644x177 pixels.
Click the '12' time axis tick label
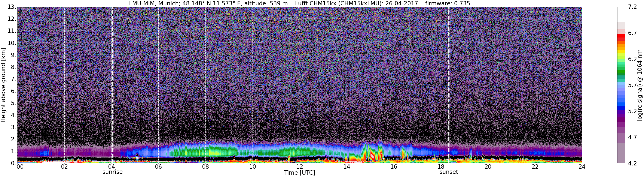pyautogui.click(x=299, y=167)
